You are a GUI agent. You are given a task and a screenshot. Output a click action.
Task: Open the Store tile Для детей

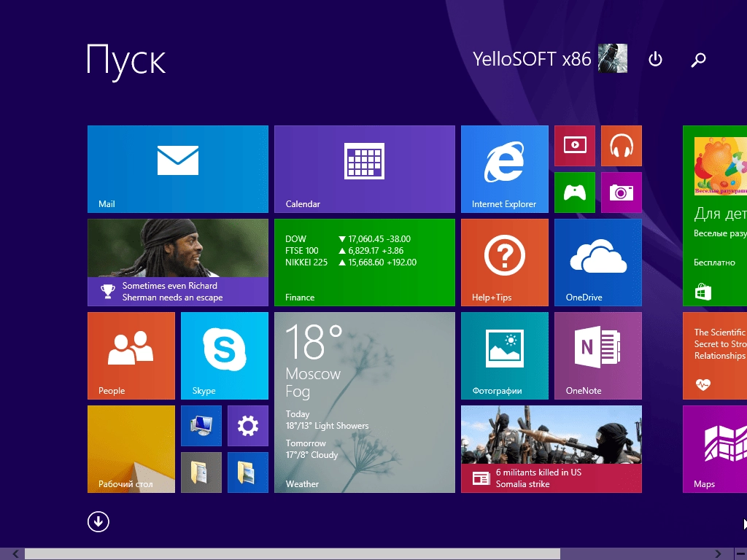tap(715, 216)
